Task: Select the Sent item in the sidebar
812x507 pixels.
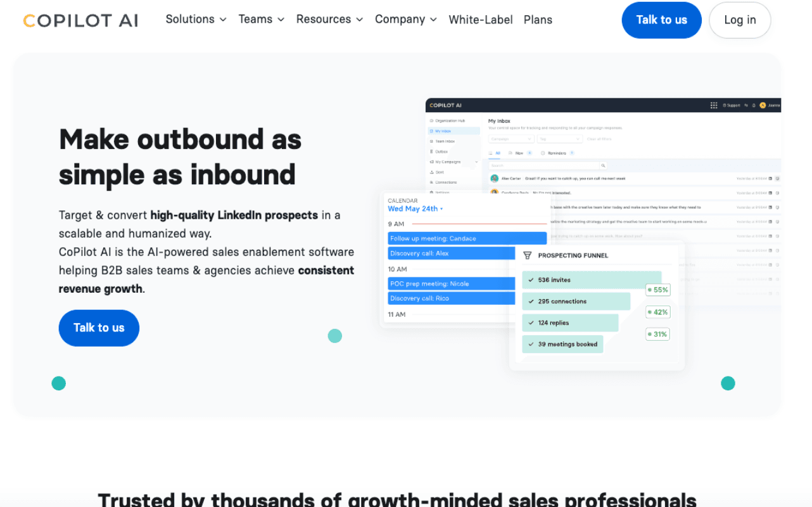Action: coord(440,172)
